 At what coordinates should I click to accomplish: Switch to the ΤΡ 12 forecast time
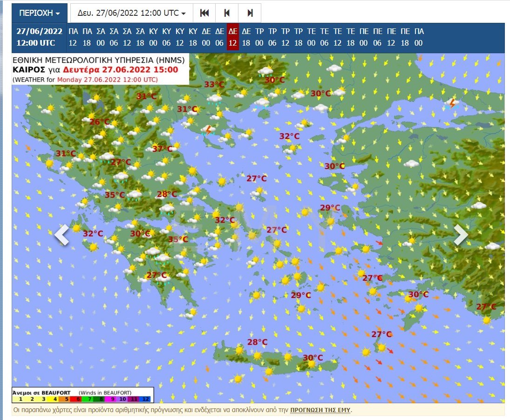click(x=286, y=37)
